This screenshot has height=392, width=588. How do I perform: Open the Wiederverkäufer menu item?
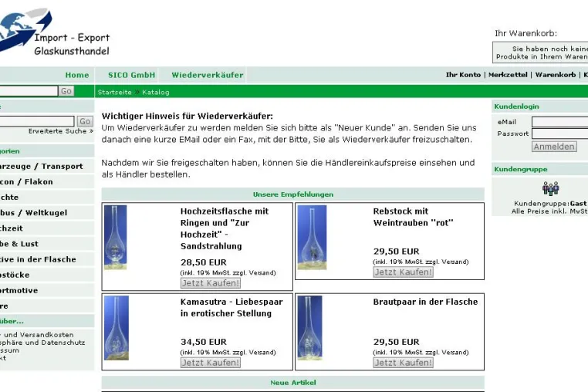point(208,75)
